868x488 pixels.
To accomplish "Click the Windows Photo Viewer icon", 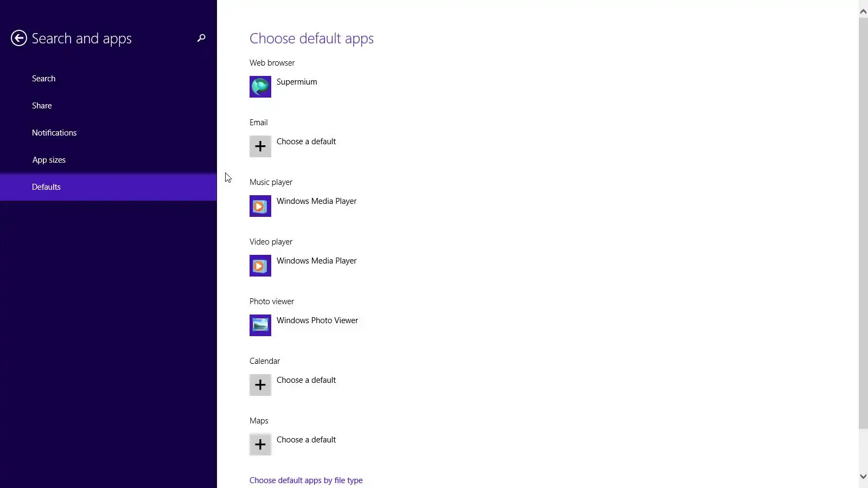I will click(260, 325).
